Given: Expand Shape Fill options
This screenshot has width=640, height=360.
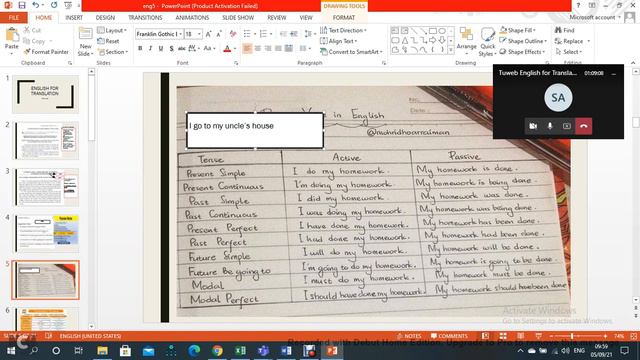Looking at the screenshot, I should (x=517, y=30).
